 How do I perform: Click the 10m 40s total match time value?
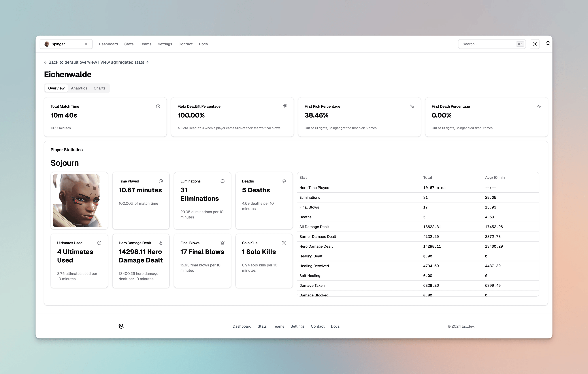pyautogui.click(x=64, y=115)
